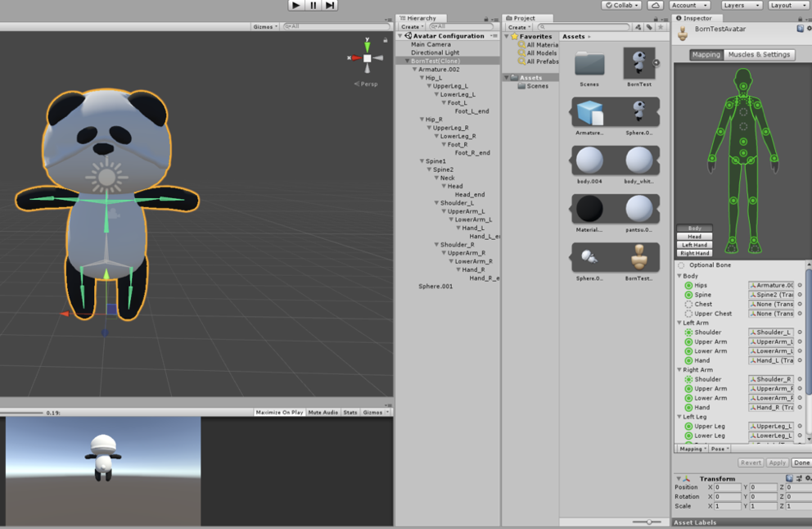This screenshot has width=812, height=529.
Task: Open the Collab dropdown
Action: pyautogui.click(x=622, y=5)
